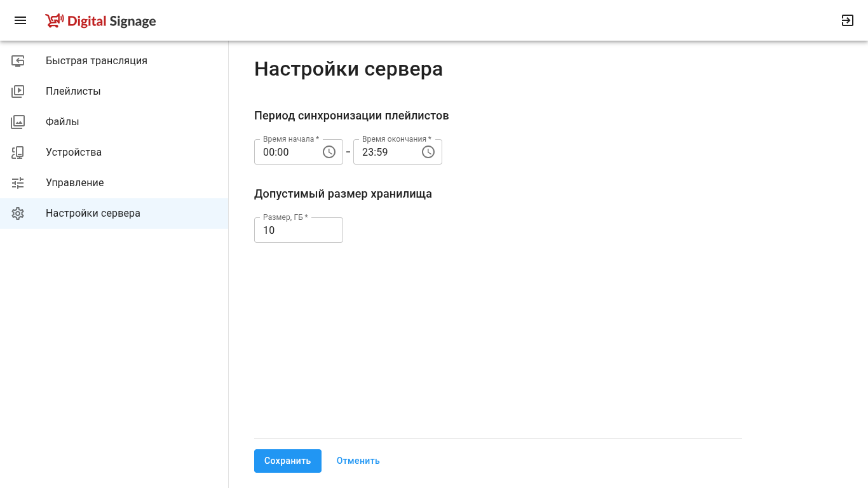The height and width of the screenshot is (488, 868).
Task: Go to Плейлисты section
Action: pos(73,91)
